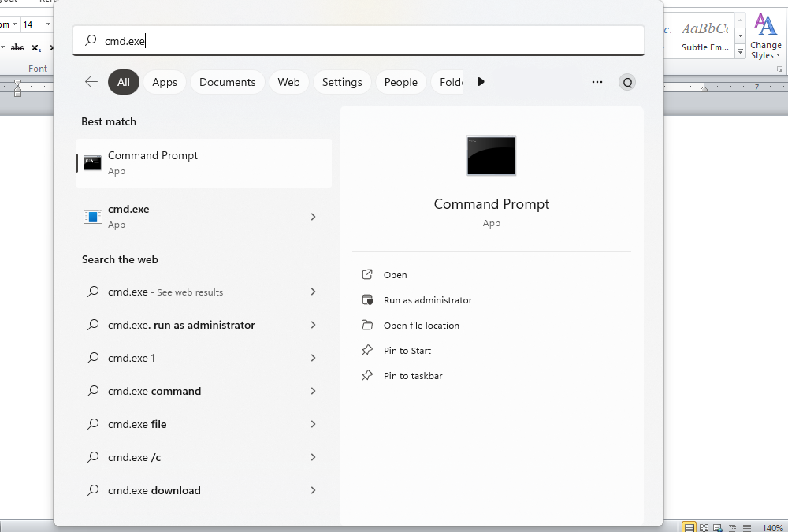This screenshot has width=788, height=532.
Task: Pick the 'cmd.exe /c' web suggestion
Action: [203, 457]
